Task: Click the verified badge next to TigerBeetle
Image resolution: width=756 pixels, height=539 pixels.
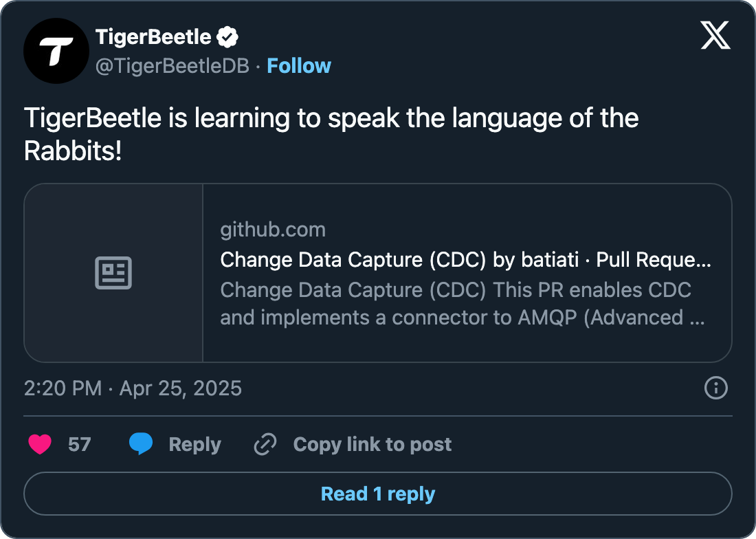Action: point(228,36)
